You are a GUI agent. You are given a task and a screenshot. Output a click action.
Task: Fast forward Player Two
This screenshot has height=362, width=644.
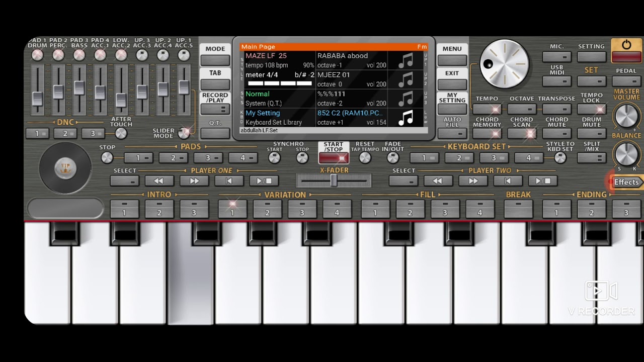coord(473,181)
